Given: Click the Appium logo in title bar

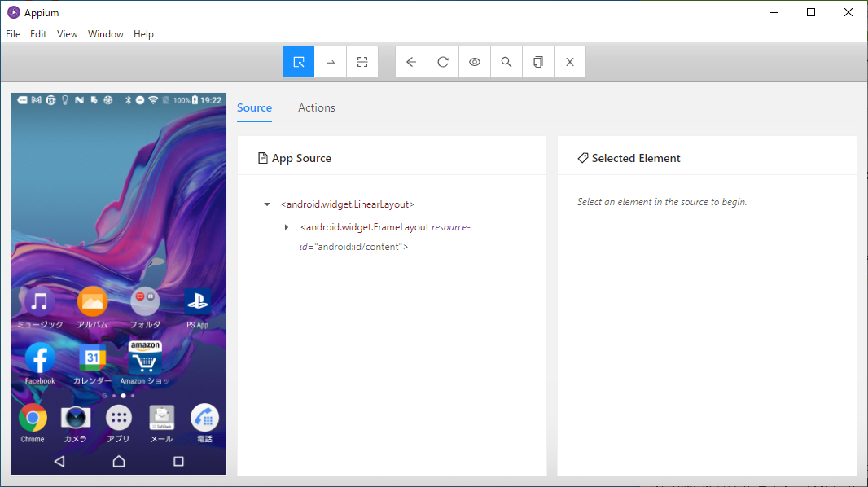Looking at the screenshot, I should pos(13,12).
